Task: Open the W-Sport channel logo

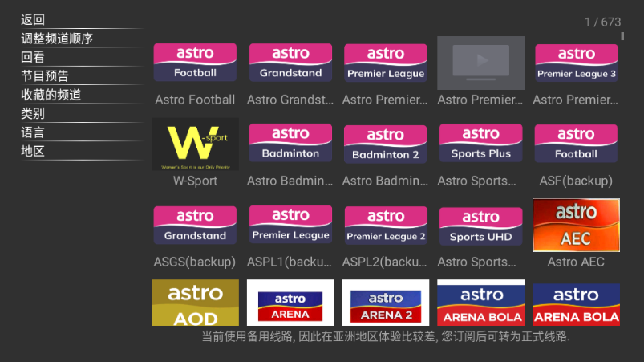Action: [195, 144]
